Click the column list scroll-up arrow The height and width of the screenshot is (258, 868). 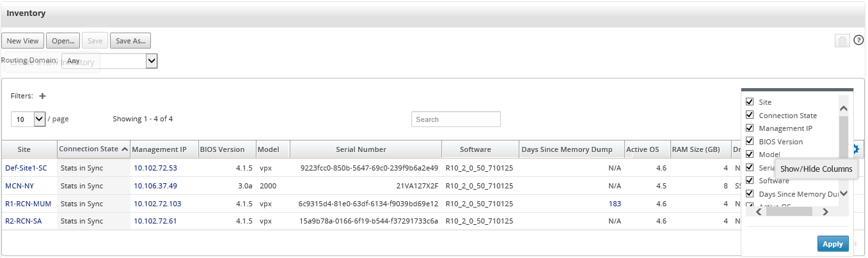tap(843, 109)
